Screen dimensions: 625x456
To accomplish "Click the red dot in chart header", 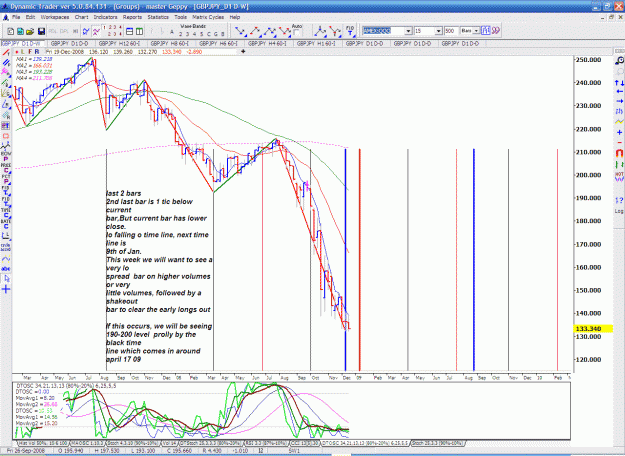I will pyautogui.click(x=17, y=52).
